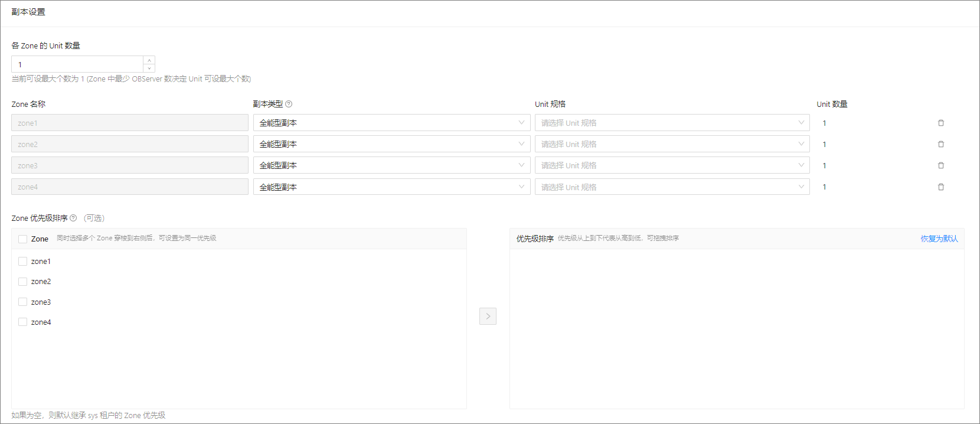980x424 pixels.
Task: Expand Unit 规格 dropdown for zone2
Action: (672, 144)
